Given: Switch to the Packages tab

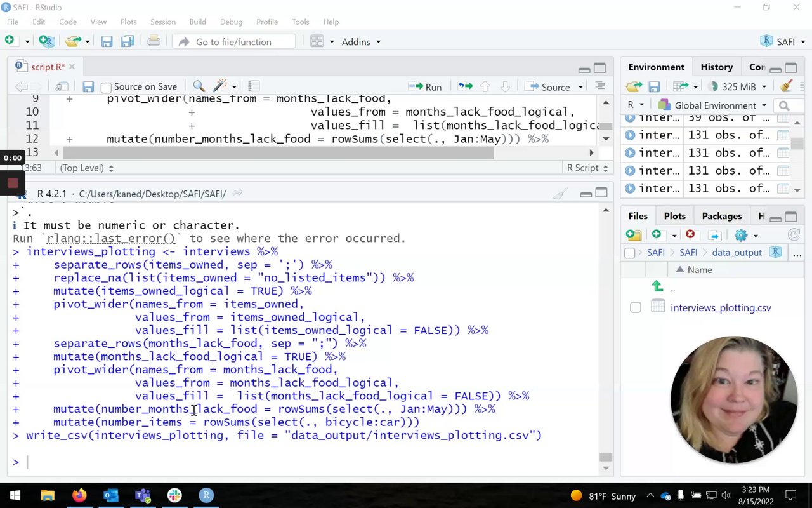Looking at the screenshot, I should tap(722, 217).
